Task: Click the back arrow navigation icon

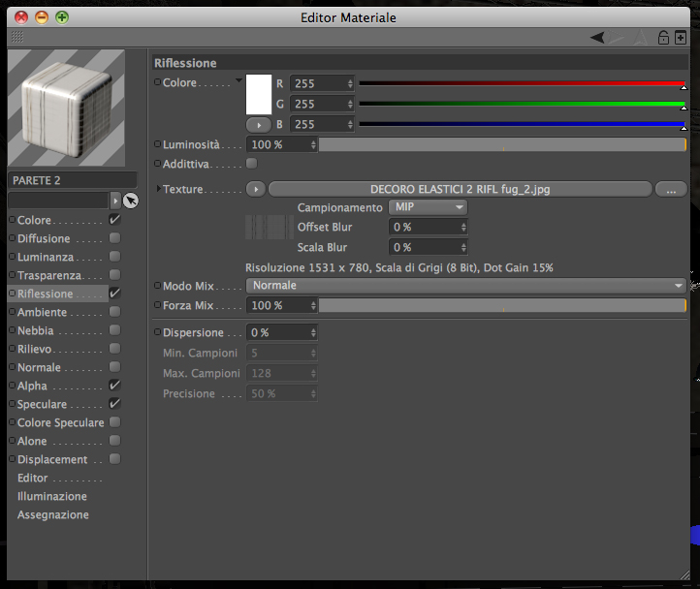Action: point(597,37)
